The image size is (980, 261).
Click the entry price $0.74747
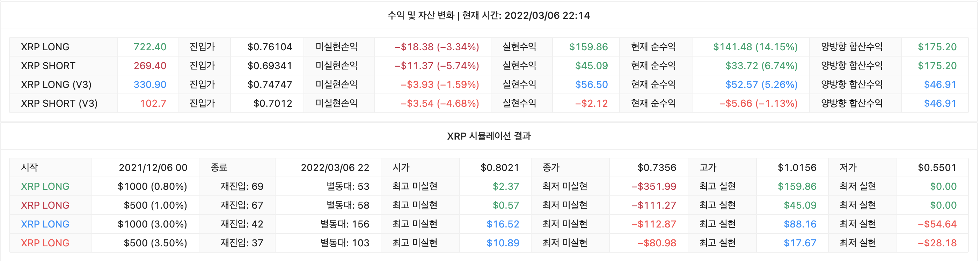pyautogui.click(x=270, y=84)
